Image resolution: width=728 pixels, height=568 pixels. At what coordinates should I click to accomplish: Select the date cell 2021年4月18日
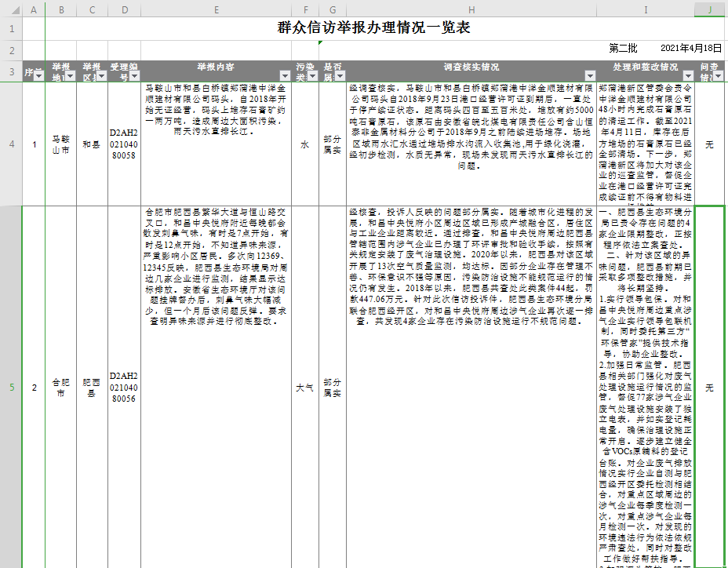point(690,49)
